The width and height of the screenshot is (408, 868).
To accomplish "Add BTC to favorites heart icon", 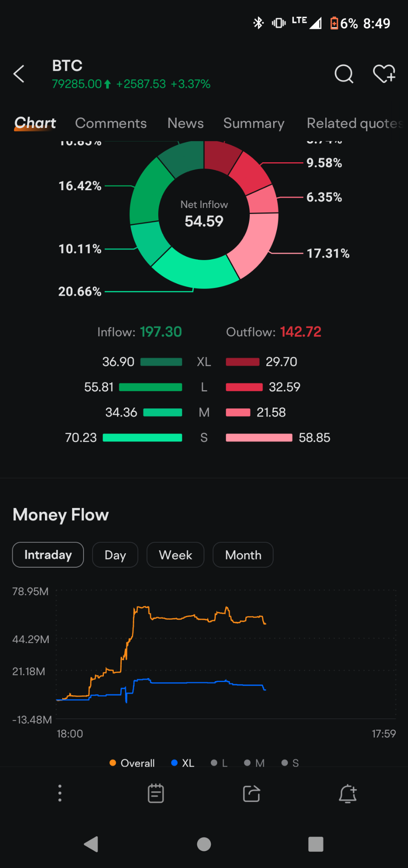I will (384, 74).
